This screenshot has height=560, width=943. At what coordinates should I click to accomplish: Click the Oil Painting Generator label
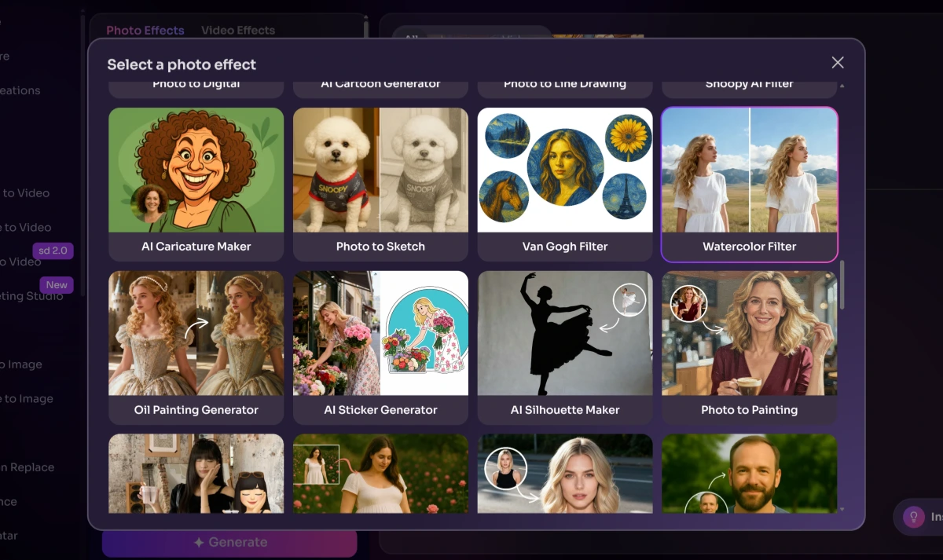[196, 410]
